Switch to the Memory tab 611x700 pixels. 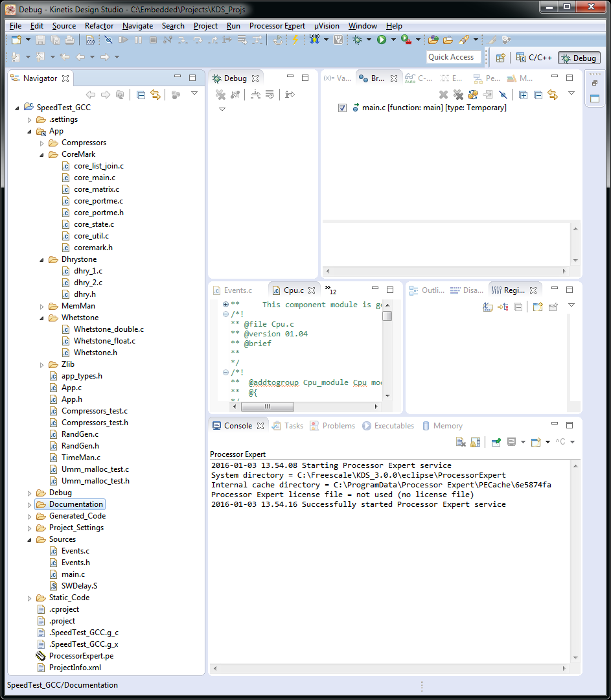(x=443, y=426)
